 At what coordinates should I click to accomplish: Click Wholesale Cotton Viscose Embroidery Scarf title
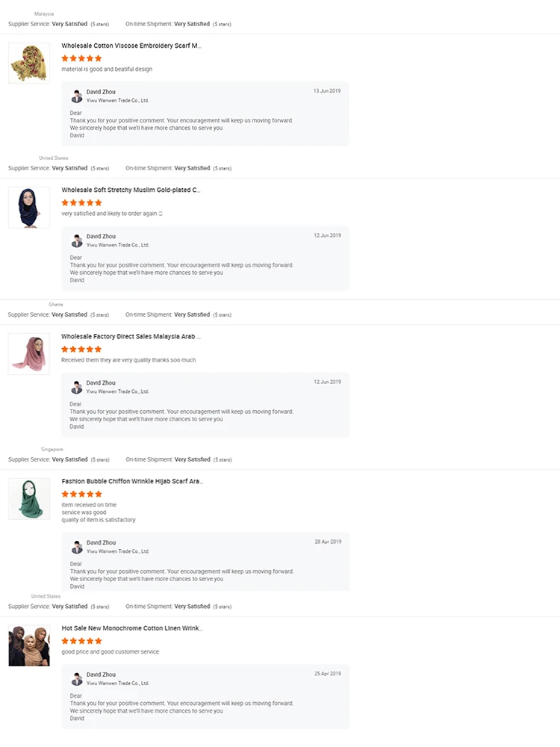click(131, 46)
